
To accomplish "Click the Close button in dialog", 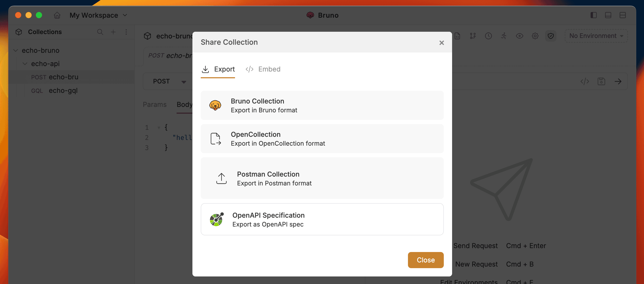I will [x=426, y=260].
